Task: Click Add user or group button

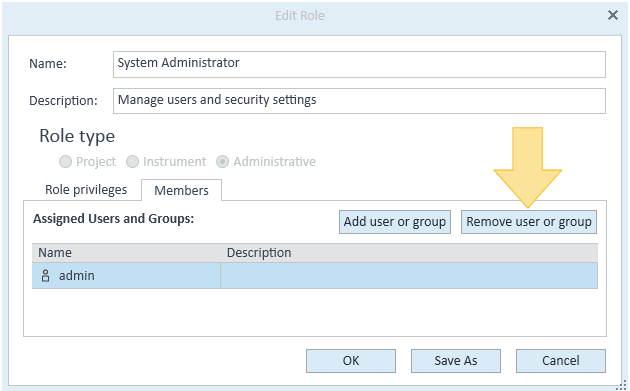Action: (395, 222)
